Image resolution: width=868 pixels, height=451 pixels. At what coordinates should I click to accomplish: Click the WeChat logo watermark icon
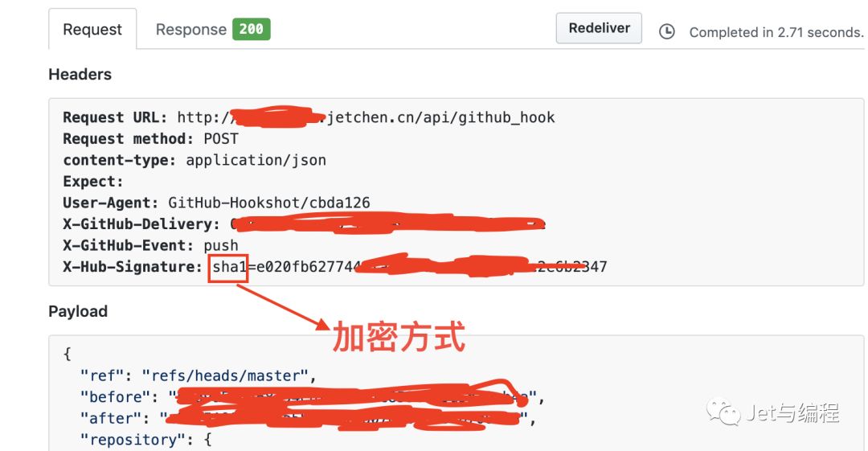click(x=723, y=412)
